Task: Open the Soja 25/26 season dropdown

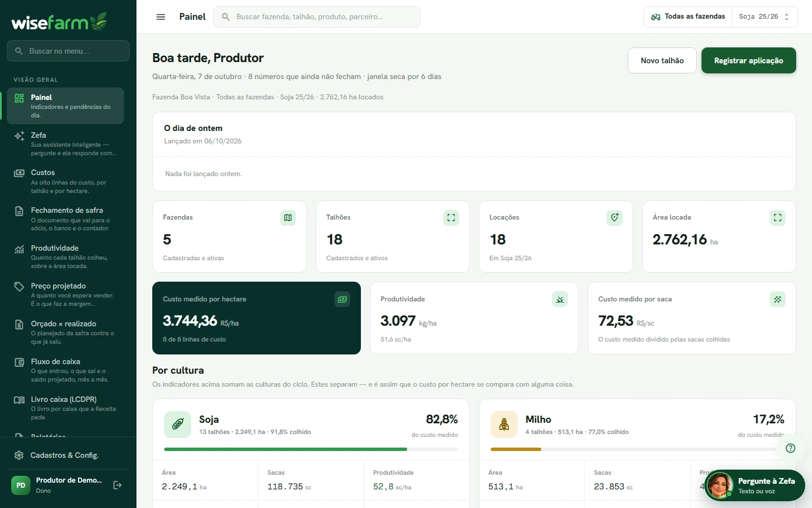Action: tap(765, 17)
